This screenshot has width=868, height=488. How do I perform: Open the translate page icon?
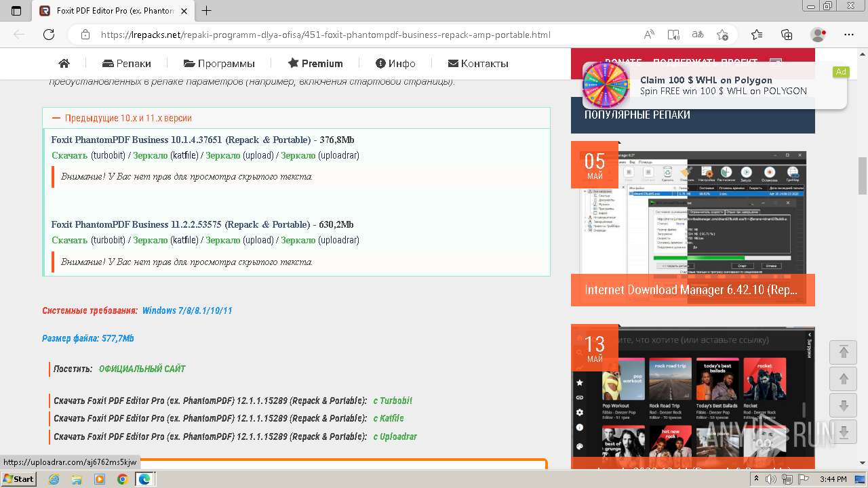tap(698, 35)
